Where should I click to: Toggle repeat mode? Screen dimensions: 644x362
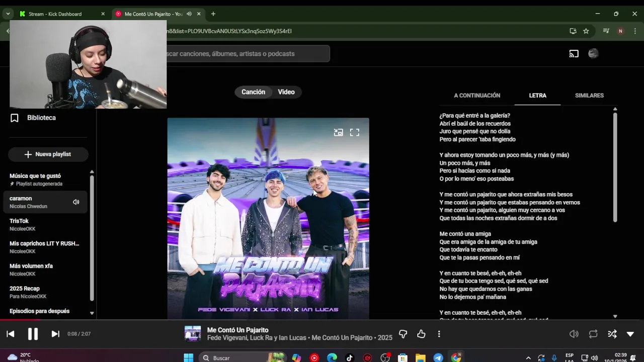[593, 334]
